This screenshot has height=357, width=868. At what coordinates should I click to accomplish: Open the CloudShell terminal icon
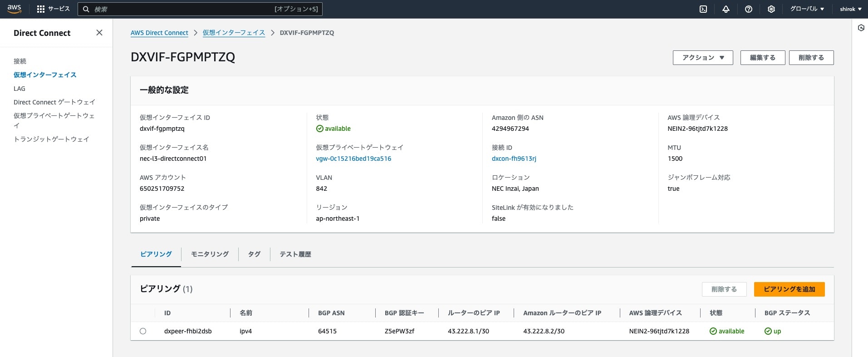coord(703,9)
